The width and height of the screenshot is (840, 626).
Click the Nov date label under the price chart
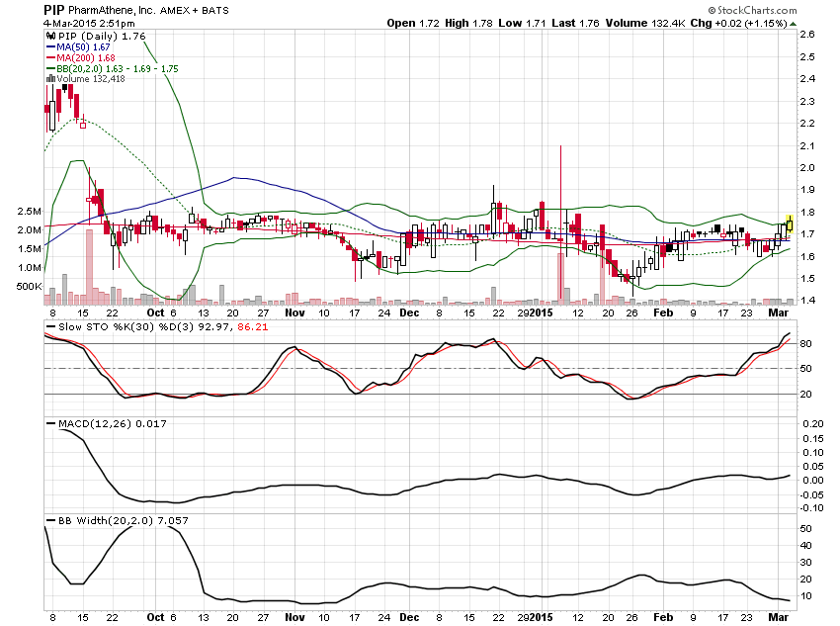pos(294,313)
